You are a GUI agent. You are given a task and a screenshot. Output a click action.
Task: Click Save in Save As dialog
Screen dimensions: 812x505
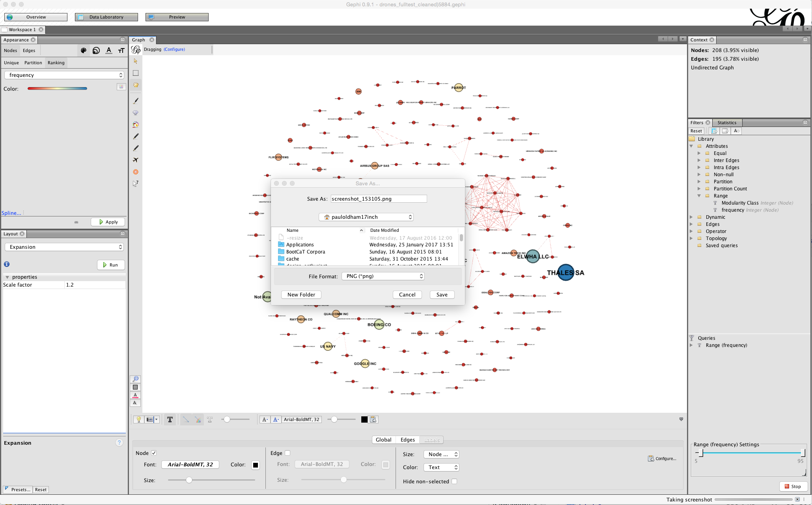click(442, 294)
